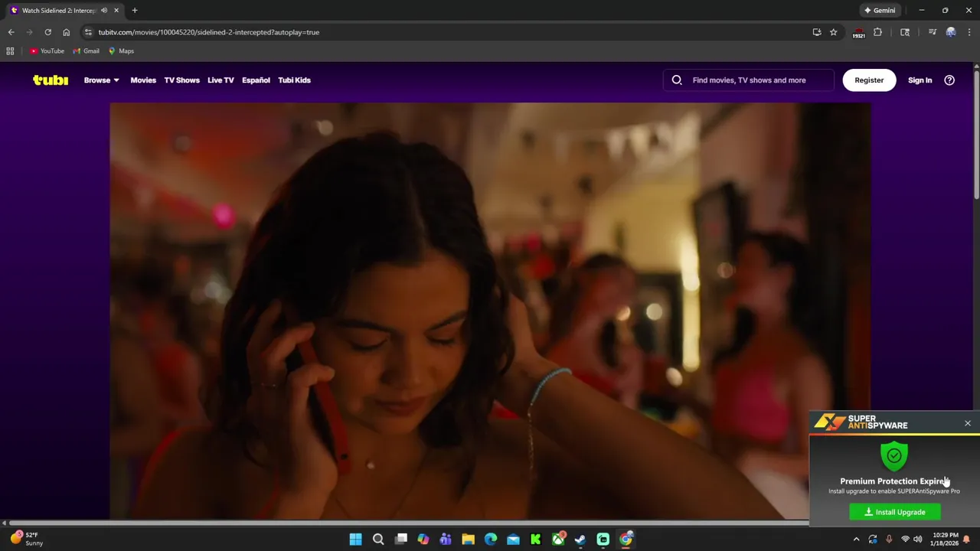Open the notification bell icon
980x551 pixels.
[967, 540]
